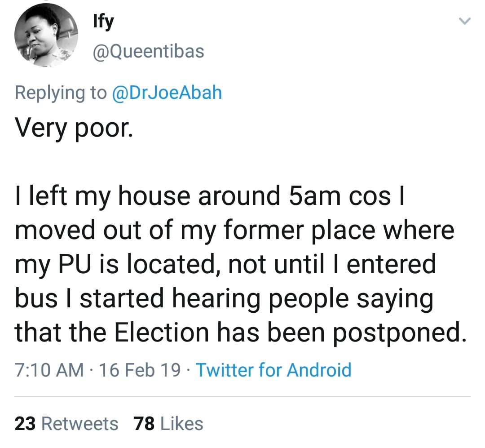Viewport: 485px width, 448px height.
Task: Click the tweet line 'bus I started hearing'
Action: (224, 299)
